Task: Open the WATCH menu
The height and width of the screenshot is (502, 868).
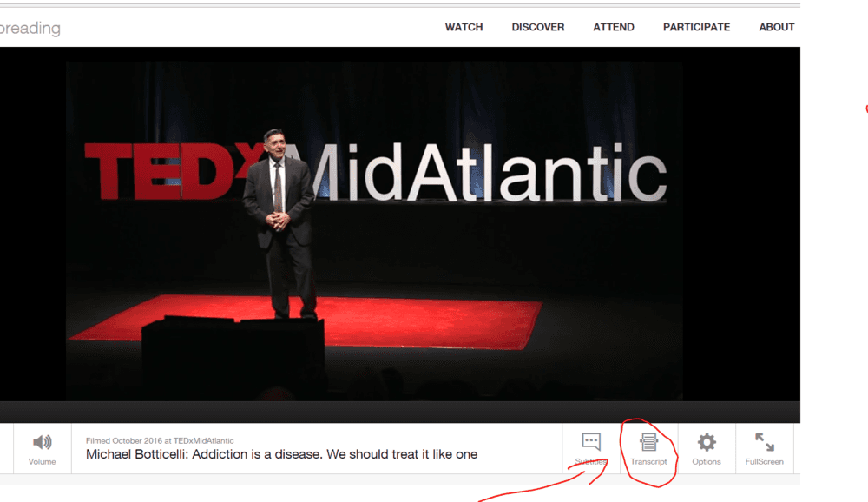Action: (464, 27)
